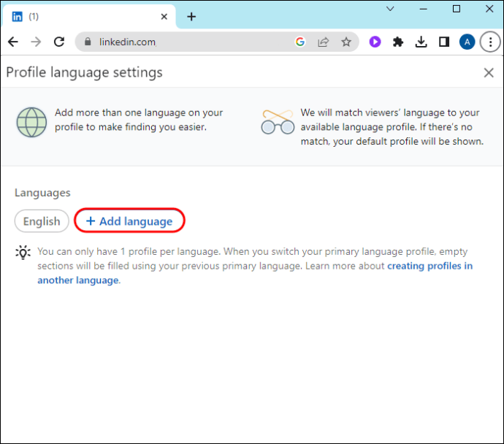Viewport: 504px width, 444px height.
Task: Click the Google icon in address bar
Action: (300, 42)
